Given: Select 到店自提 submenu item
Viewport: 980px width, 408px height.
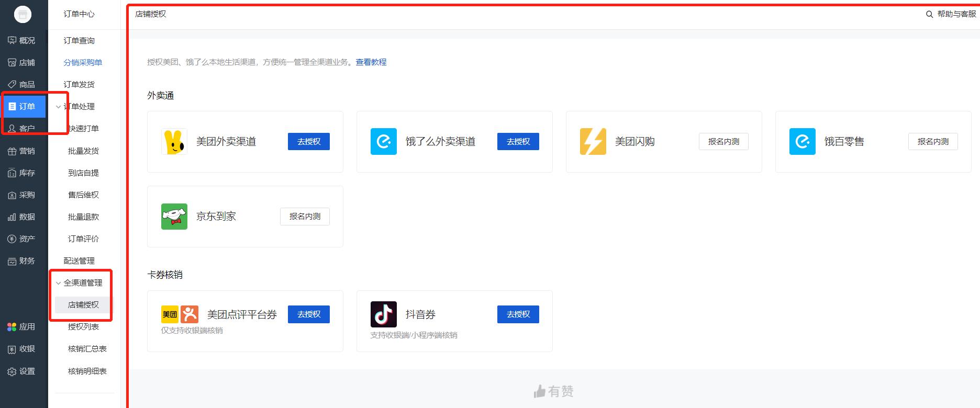Looking at the screenshot, I should pyautogui.click(x=83, y=173).
